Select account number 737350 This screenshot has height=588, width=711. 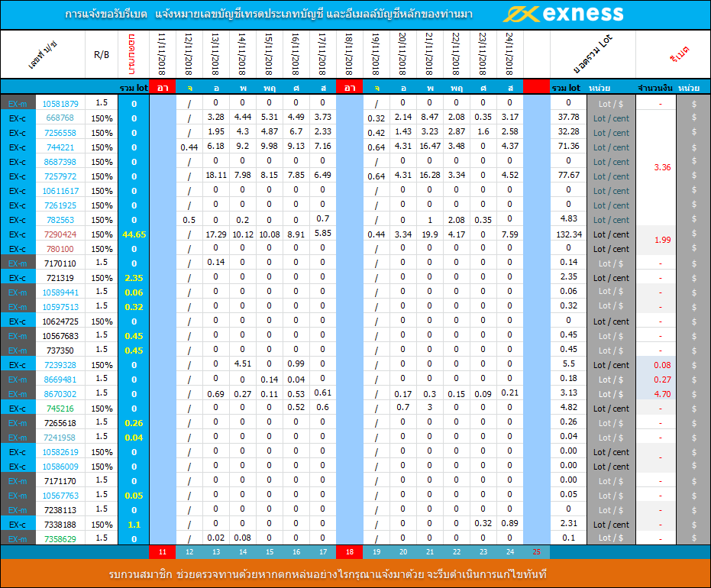click(x=60, y=351)
